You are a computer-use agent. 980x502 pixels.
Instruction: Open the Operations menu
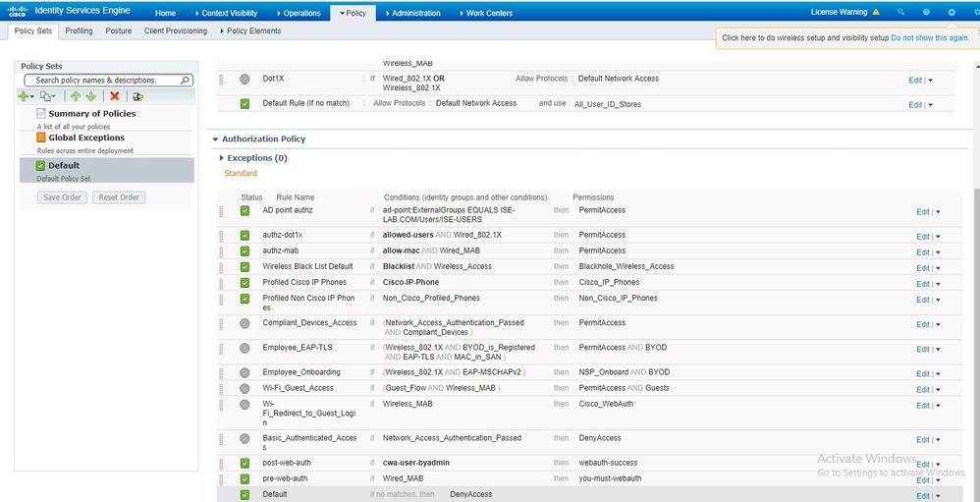pos(299,13)
